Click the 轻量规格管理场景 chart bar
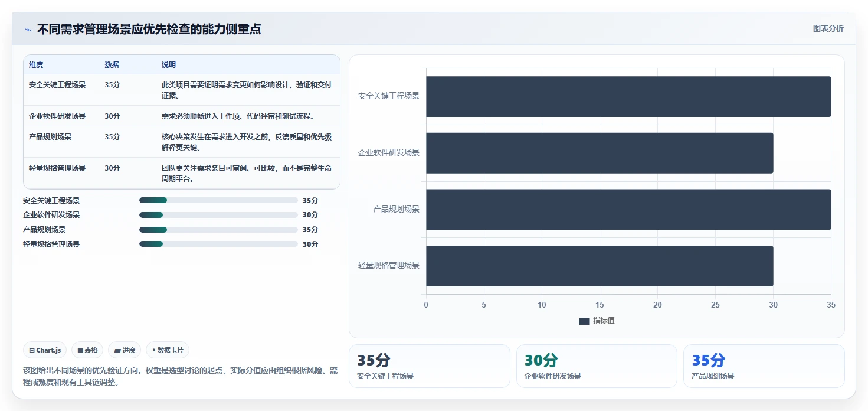 click(x=600, y=266)
